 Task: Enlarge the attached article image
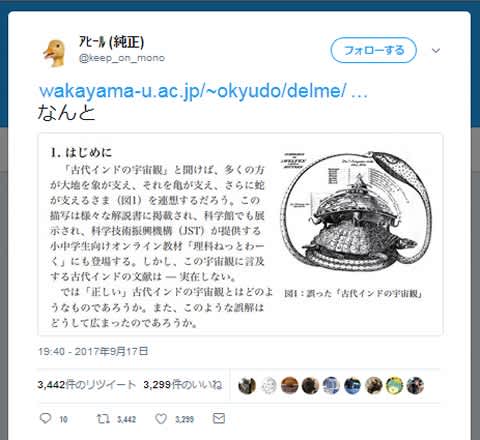coord(240,234)
